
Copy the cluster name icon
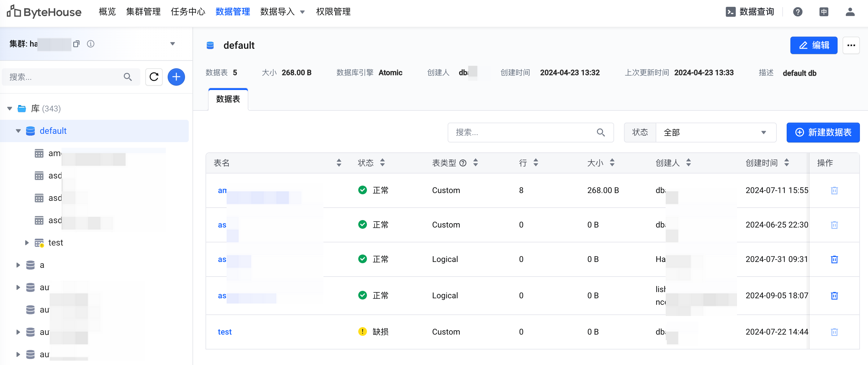click(x=76, y=44)
